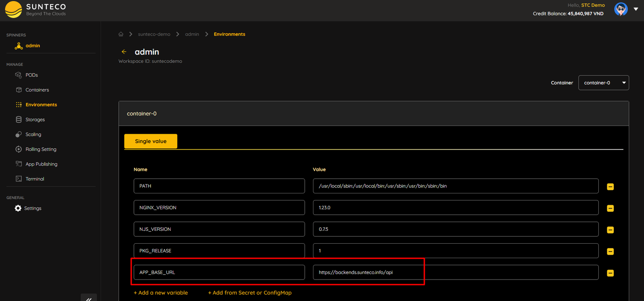Click the Rolling Setting icon
644x301 pixels.
[x=18, y=149]
